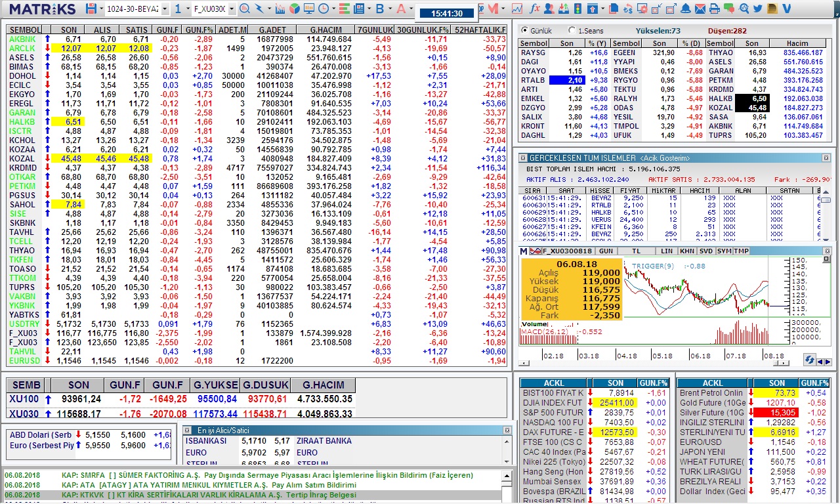Select the USDTRY row in the watchlist
This screenshot has width=840, height=504.
257,324
